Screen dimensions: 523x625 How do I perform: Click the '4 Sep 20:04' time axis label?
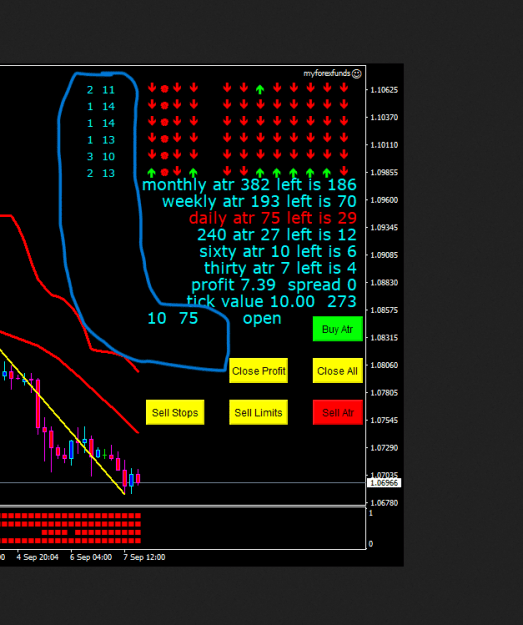click(37, 557)
